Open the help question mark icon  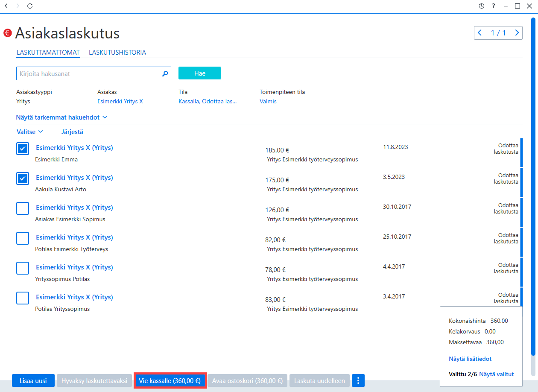(494, 6)
